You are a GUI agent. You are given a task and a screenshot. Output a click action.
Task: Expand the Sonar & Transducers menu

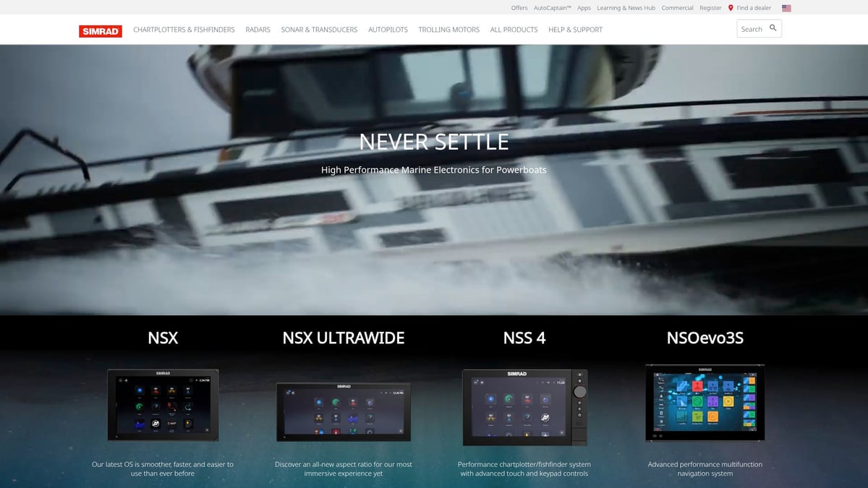click(x=319, y=30)
